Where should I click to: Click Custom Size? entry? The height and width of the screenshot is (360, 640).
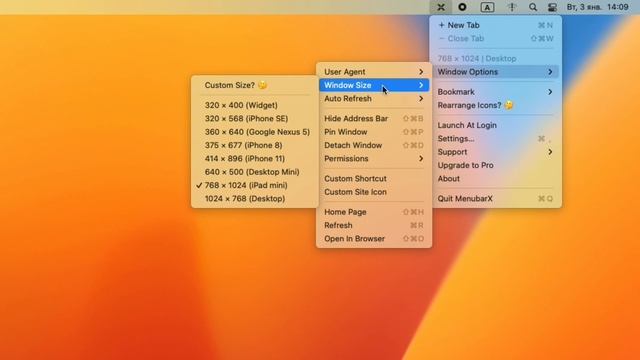(x=255, y=85)
